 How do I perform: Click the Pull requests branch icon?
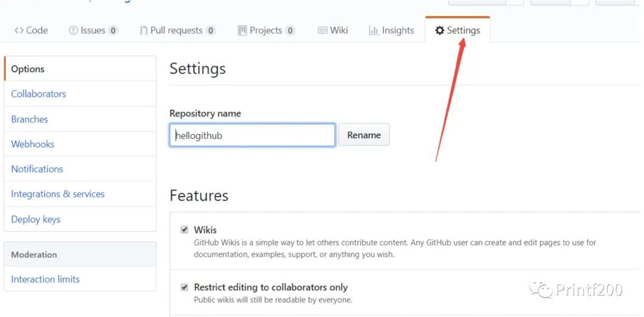tap(144, 30)
